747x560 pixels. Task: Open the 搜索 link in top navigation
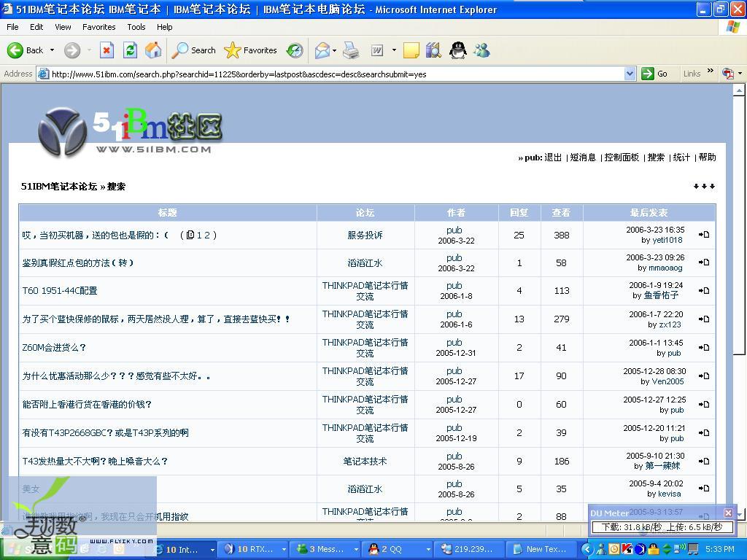pos(656,157)
